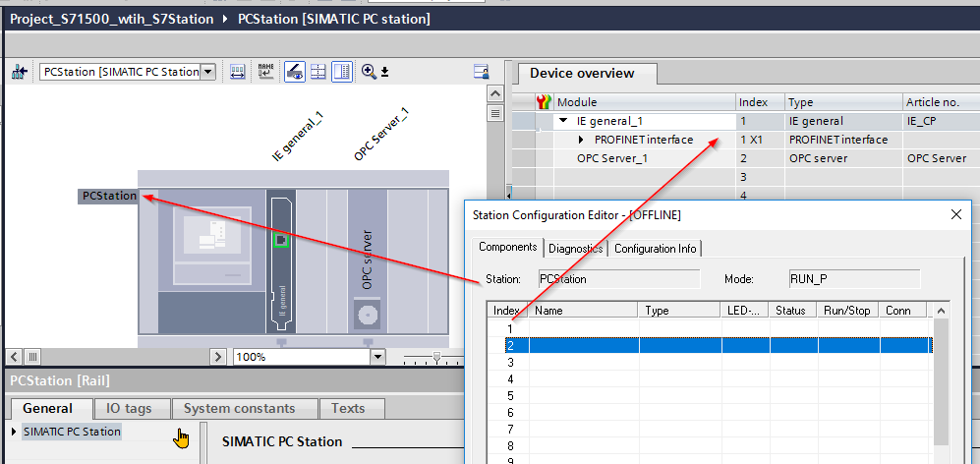This screenshot has height=464, width=980.
Task: Expand the SIMATIC PC Station tree item
Action: pos(15,432)
